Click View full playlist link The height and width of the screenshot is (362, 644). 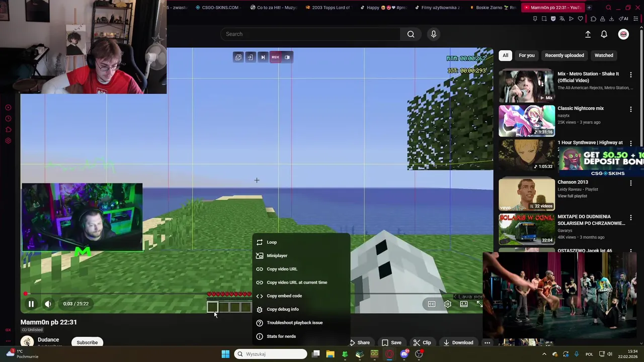(573, 196)
